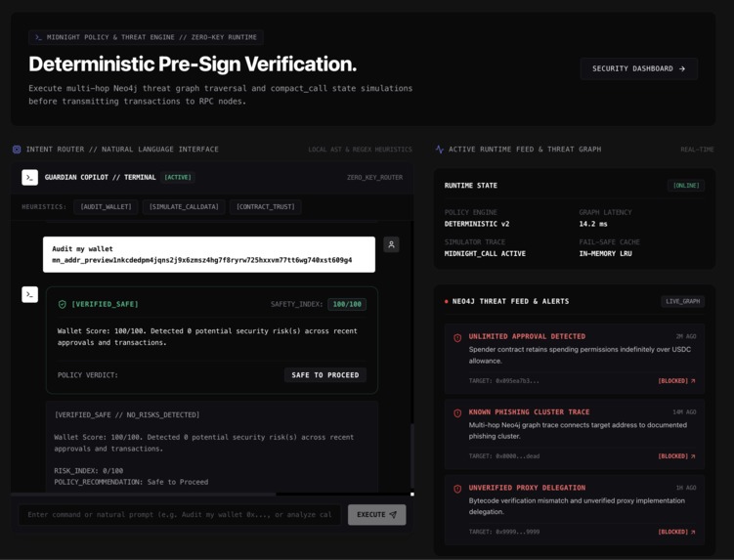Image resolution: width=734 pixels, height=560 pixels.
Task: Click the VERIFIED_SAFE // NO_RISKS_DETECTED header
Action: (127, 414)
